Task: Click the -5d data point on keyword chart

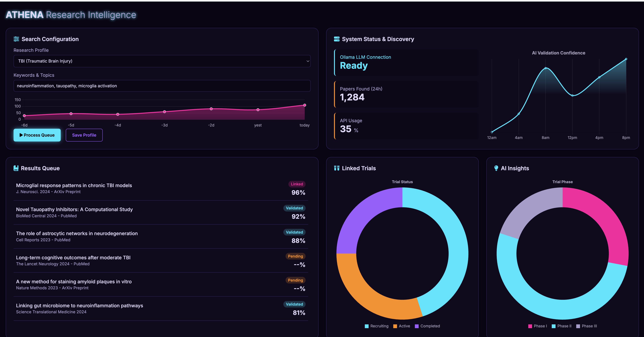Action: [71, 114]
